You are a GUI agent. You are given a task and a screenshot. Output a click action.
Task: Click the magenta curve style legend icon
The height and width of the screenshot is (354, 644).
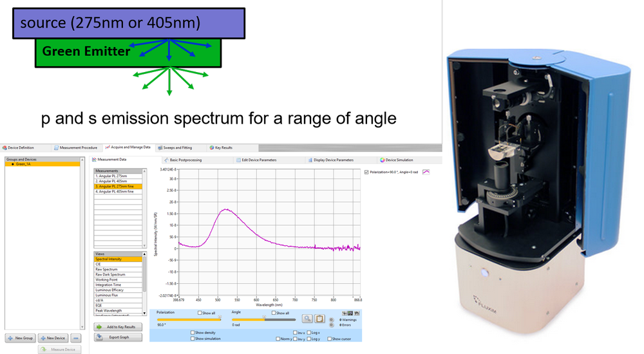pos(426,172)
